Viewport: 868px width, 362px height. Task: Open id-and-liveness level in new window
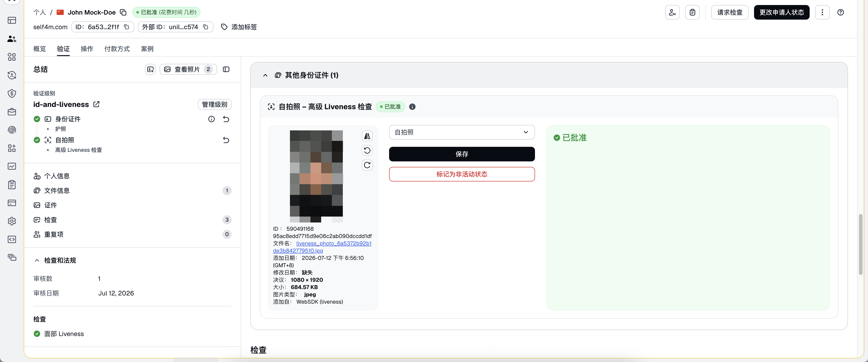click(x=96, y=104)
